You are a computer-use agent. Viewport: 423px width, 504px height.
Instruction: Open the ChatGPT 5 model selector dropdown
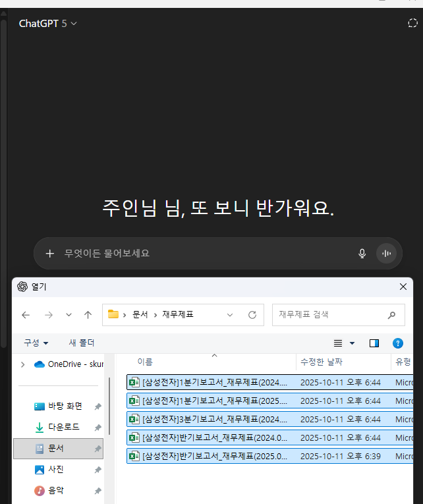tap(48, 24)
